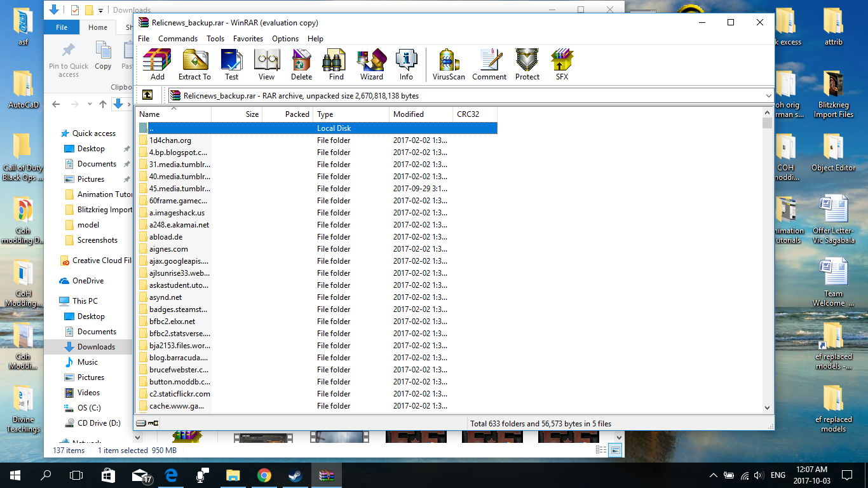Open the Comment tool
This screenshot has width=868, height=488.
489,65
